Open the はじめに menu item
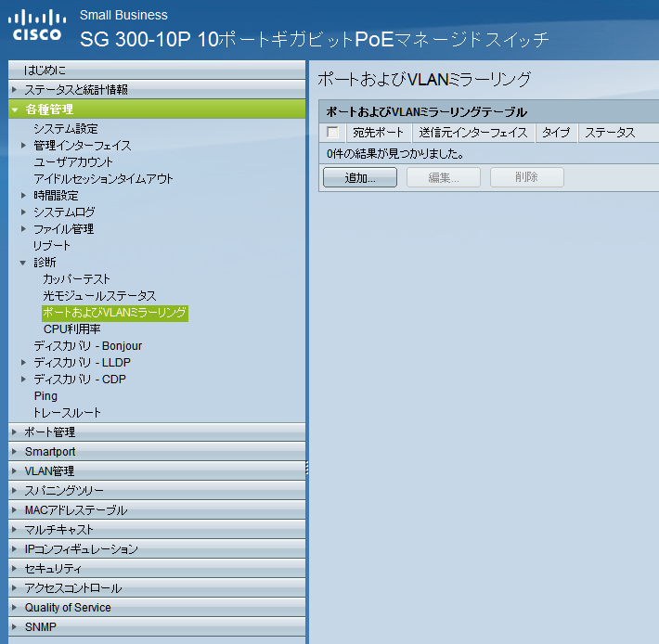659x644 pixels. click(157, 70)
